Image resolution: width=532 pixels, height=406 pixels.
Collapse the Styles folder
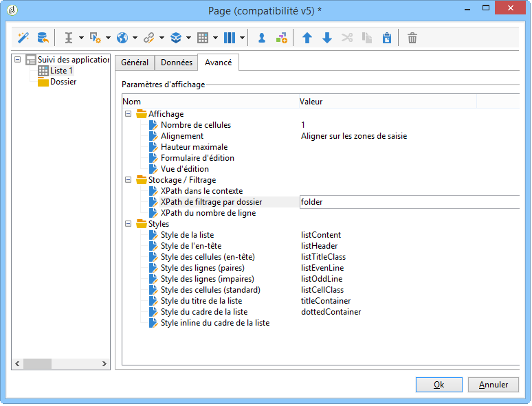pyautogui.click(x=129, y=224)
